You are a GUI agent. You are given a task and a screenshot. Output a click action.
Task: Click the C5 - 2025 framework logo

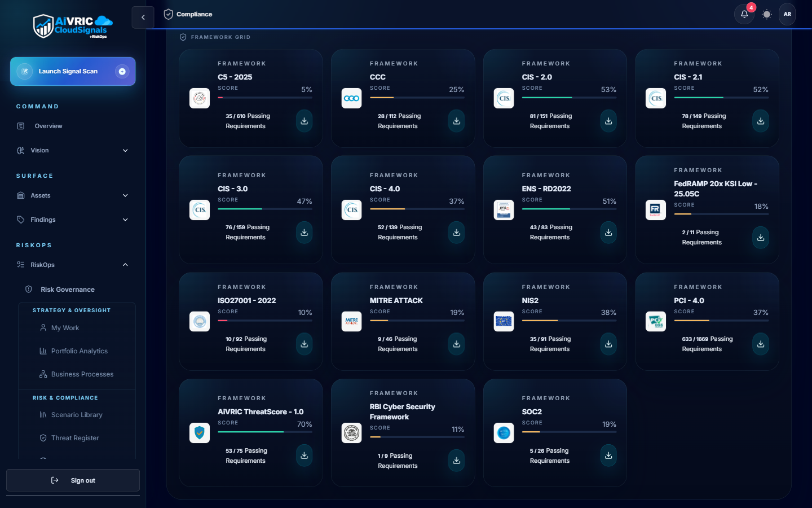coord(200,98)
